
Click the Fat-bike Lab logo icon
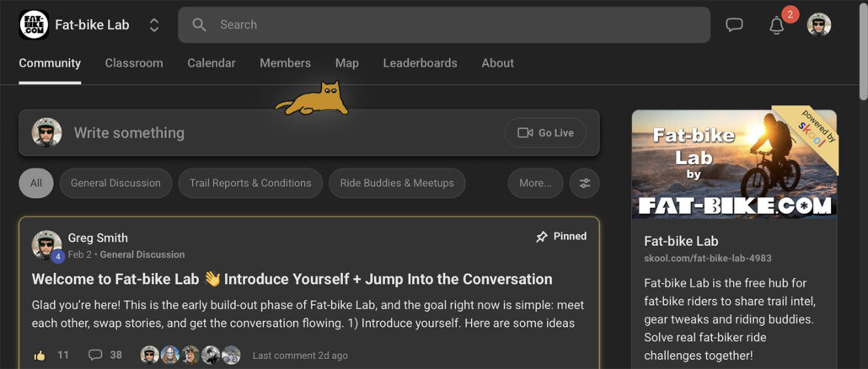[x=34, y=24]
